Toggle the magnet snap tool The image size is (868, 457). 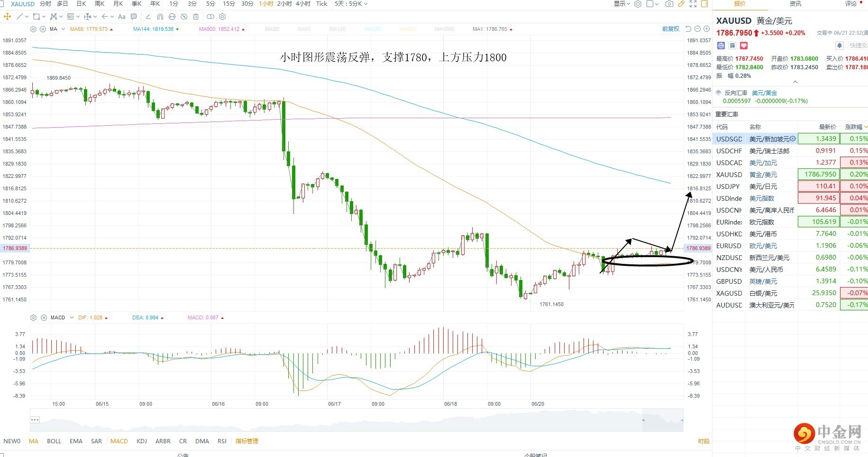point(160,17)
